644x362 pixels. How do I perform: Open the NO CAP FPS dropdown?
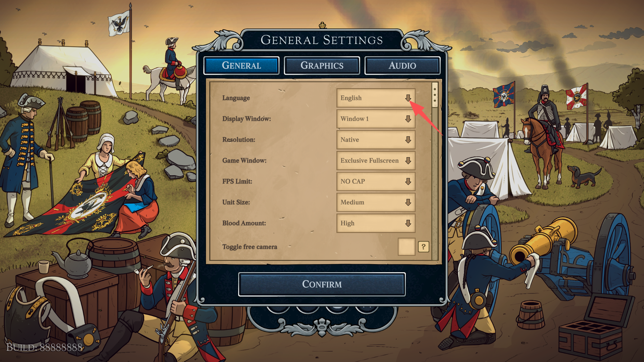(376, 181)
